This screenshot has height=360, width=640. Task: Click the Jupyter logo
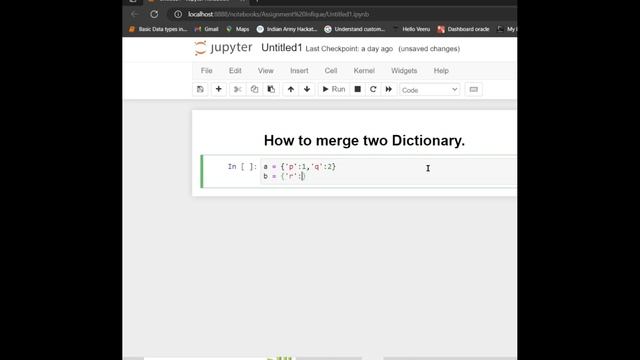click(x=223, y=48)
